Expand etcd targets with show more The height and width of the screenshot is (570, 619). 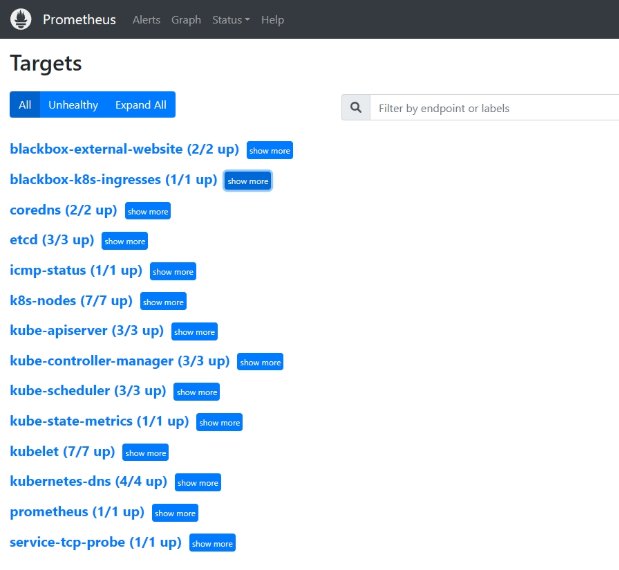coord(125,241)
